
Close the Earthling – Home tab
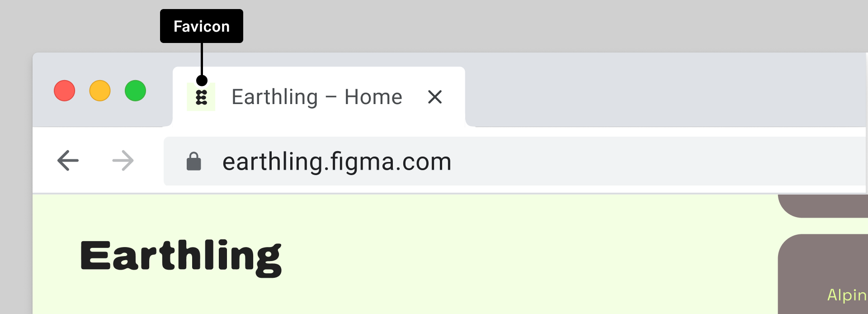click(435, 97)
